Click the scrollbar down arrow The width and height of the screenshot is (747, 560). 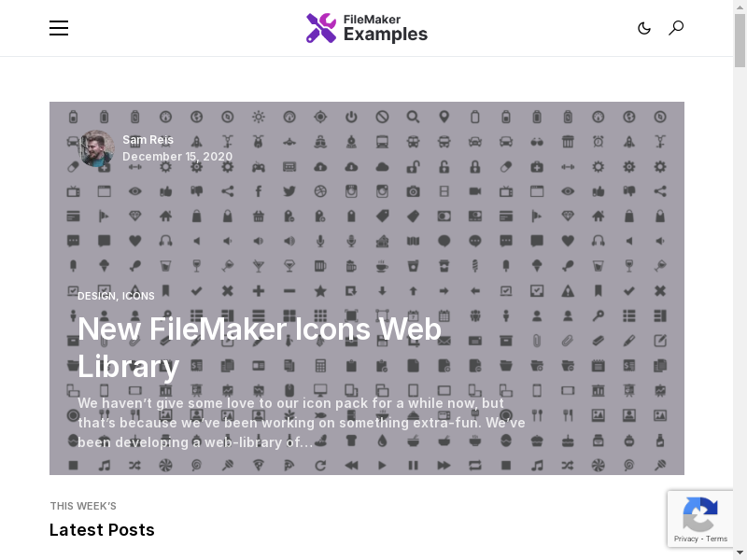(740, 553)
